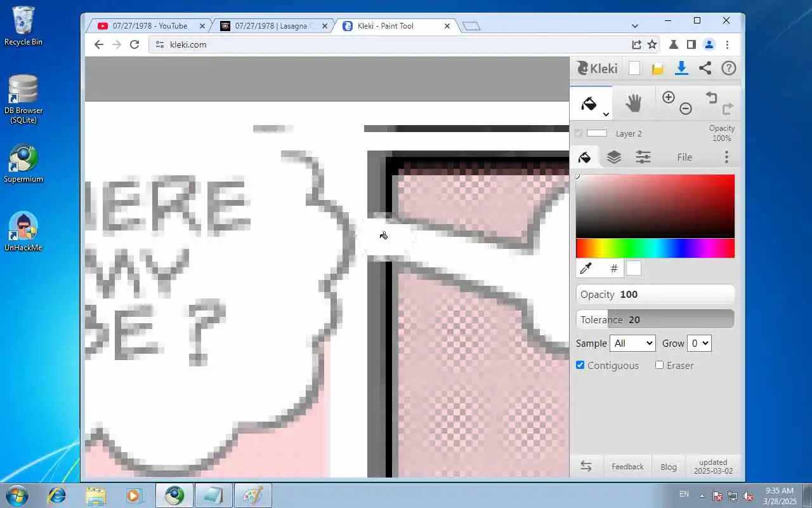Toggle the Layer 2 visibility checkbox

pos(578,133)
